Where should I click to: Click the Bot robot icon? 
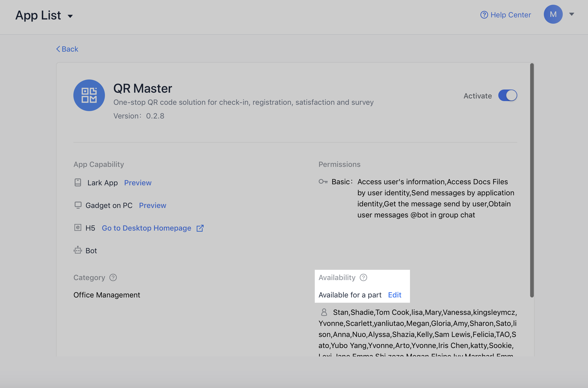[x=78, y=250]
